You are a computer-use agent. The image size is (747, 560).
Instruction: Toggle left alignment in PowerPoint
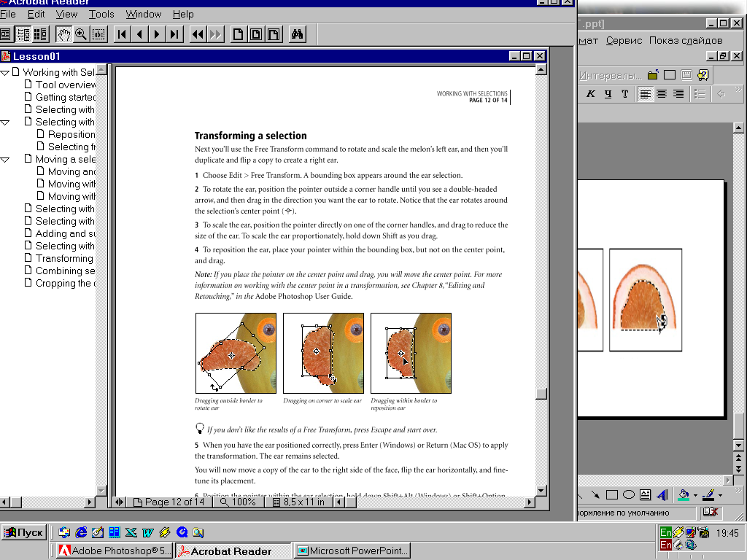645,94
